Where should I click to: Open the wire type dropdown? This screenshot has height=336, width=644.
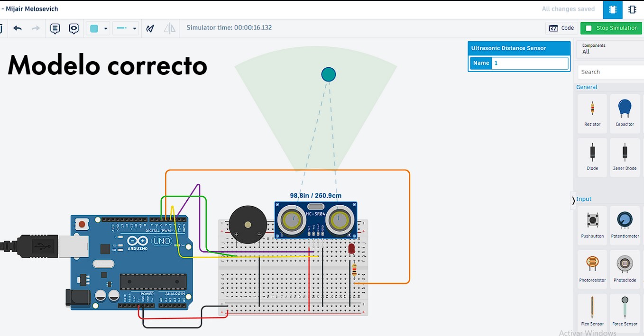pyautogui.click(x=126, y=28)
